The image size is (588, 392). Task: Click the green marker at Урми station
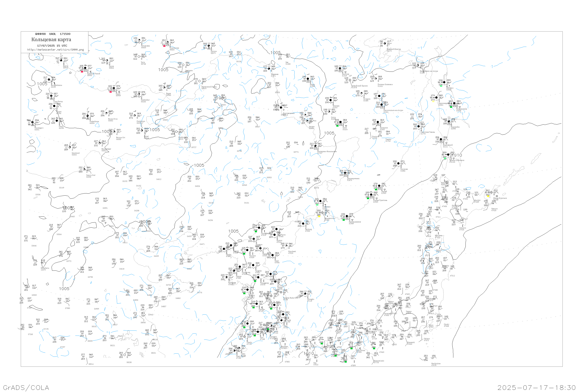(x=337, y=126)
